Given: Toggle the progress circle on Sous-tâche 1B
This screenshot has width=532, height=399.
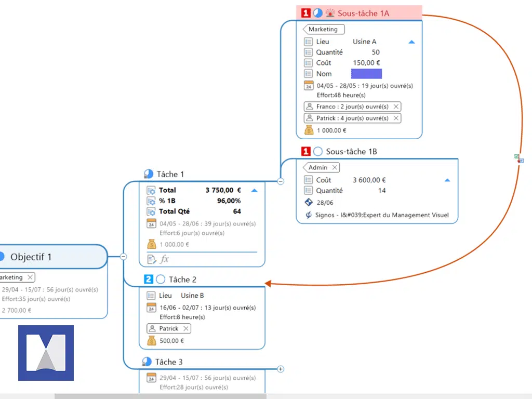Looking at the screenshot, I should pyautogui.click(x=318, y=152).
